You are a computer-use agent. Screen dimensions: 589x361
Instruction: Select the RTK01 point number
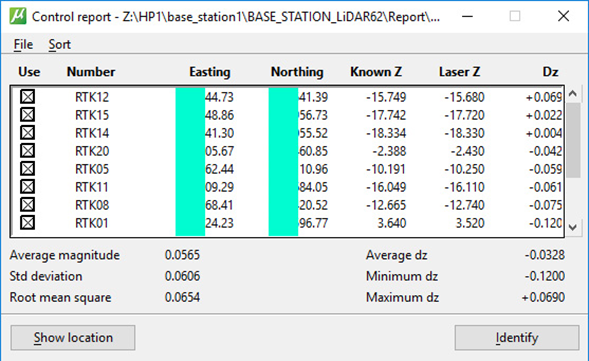coord(92,223)
